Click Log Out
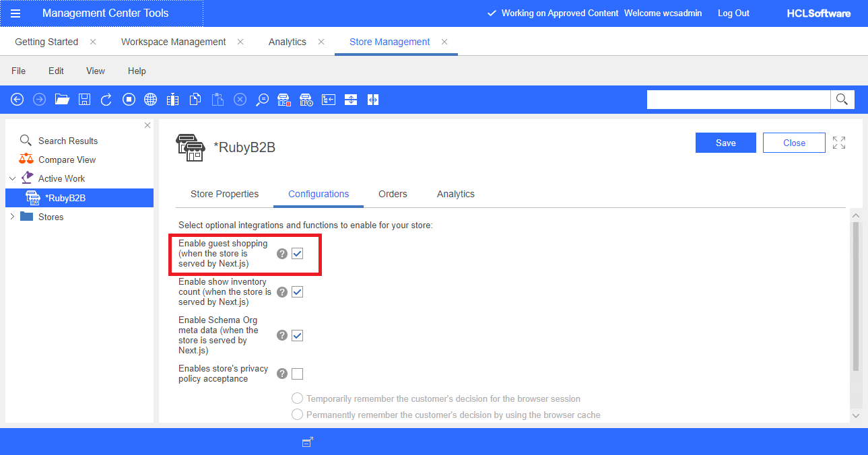The height and width of the screenshot is (455, 868). pos(733,13)
